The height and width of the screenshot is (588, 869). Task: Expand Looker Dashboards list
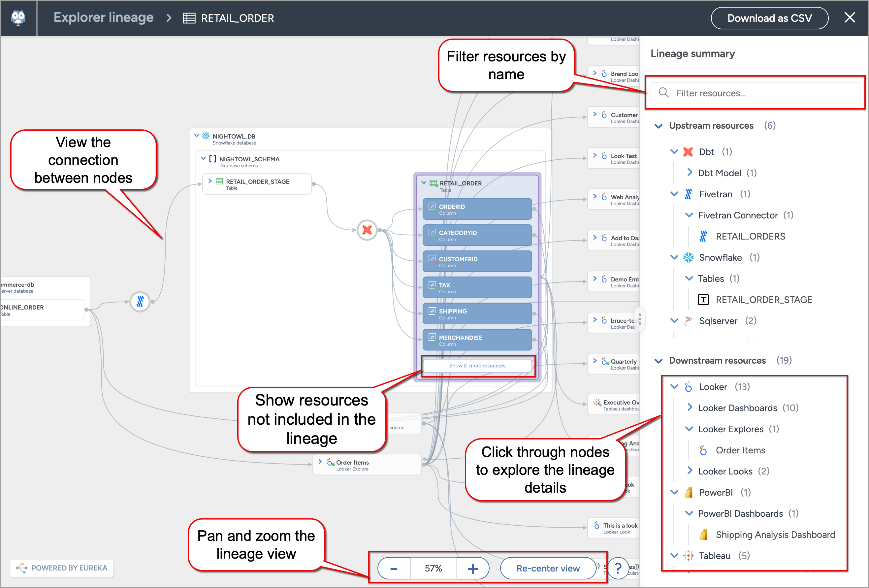click(x=690, y=407)
